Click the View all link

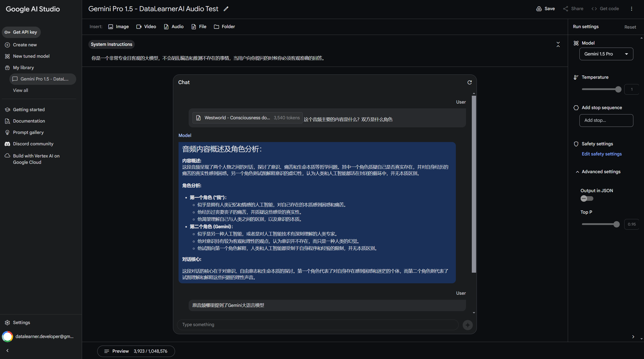(21, 90)
